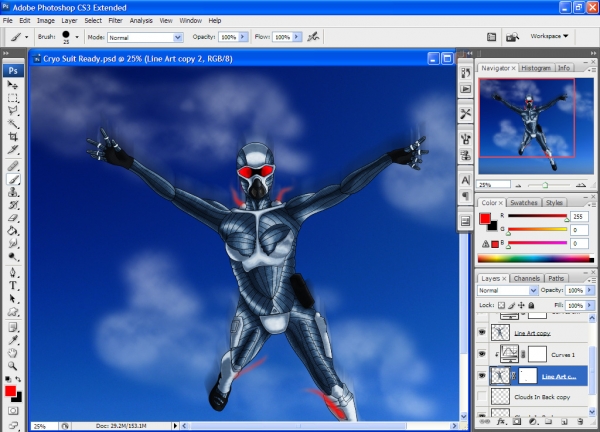The width and height of the screenshot is (600, 432).
Task: Select the Move tool
Action: pyautogui.click(x=13, y=85)
